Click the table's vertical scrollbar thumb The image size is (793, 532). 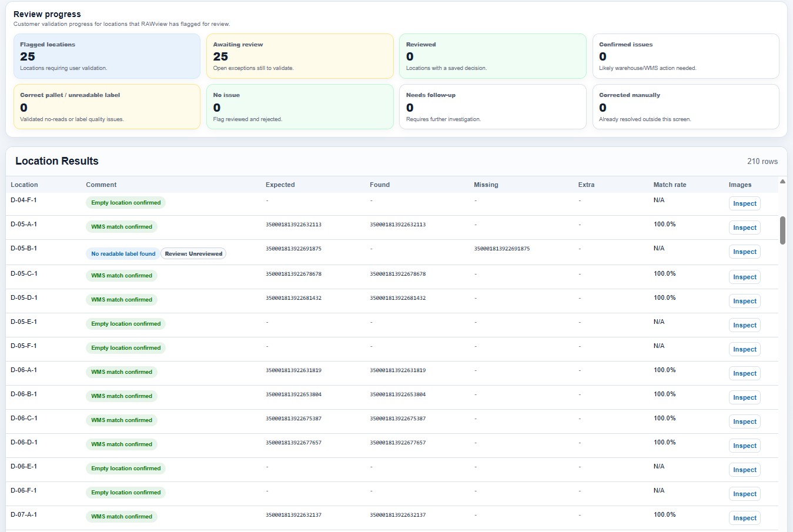click(782, 230)
